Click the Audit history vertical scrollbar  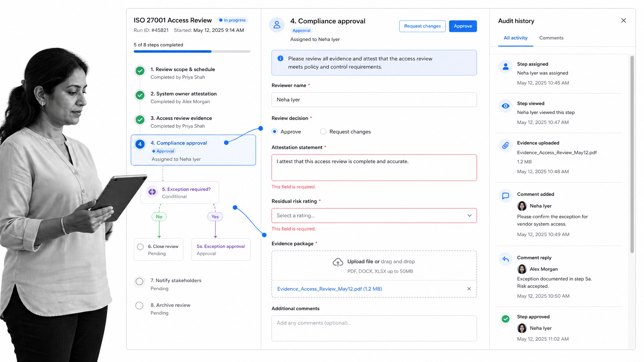pyautogui.click(x=632, y=154)
